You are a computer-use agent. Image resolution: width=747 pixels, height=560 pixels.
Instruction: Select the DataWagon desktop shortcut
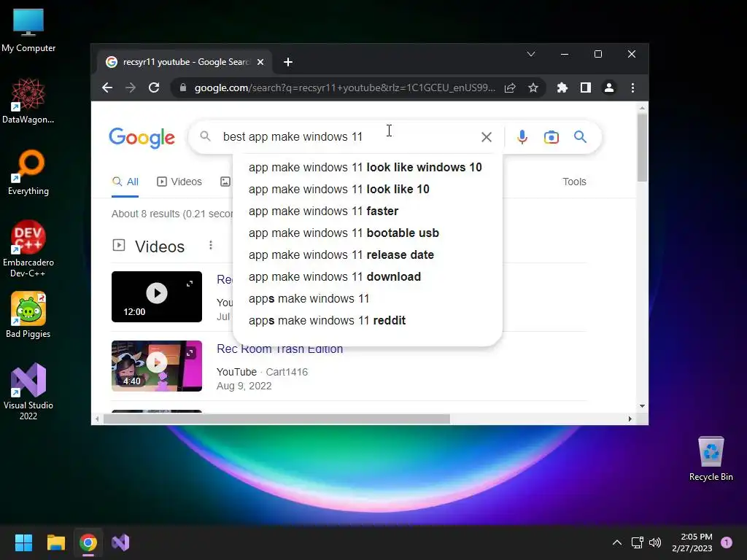pyautogui.click(x=28, y=101)
